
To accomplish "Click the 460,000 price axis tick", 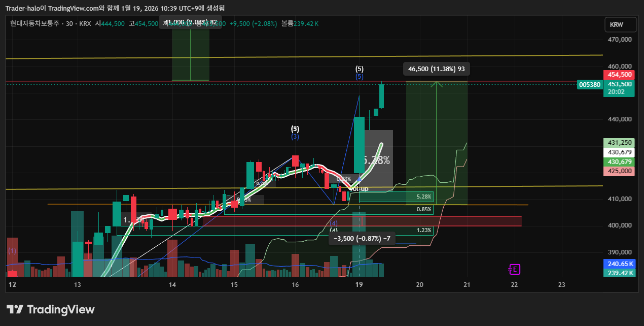I will pos(619,66).
